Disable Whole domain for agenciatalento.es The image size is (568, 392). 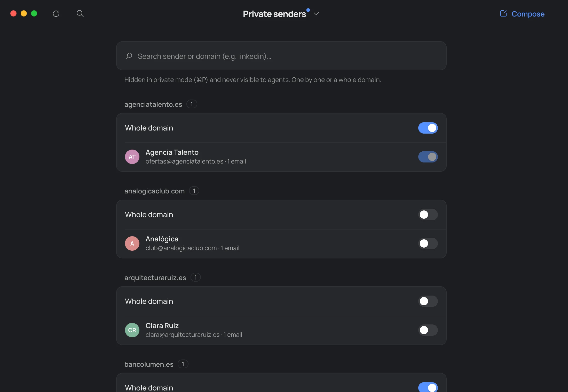coord(428,128)
